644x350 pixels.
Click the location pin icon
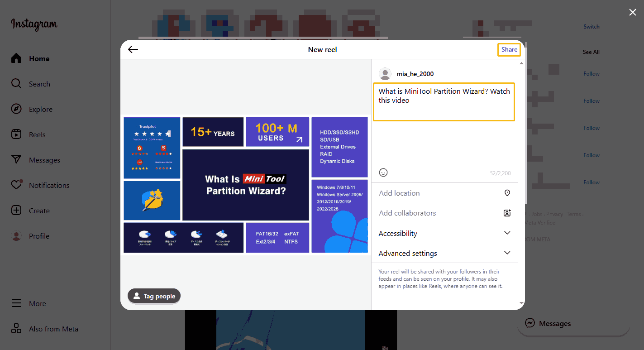[507, 193]
